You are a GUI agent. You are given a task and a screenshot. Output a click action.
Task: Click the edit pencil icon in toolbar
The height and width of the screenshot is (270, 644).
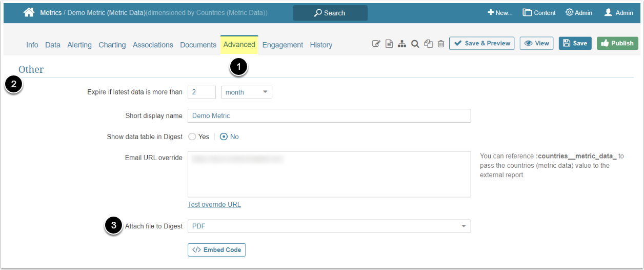(x=376, y=44)
